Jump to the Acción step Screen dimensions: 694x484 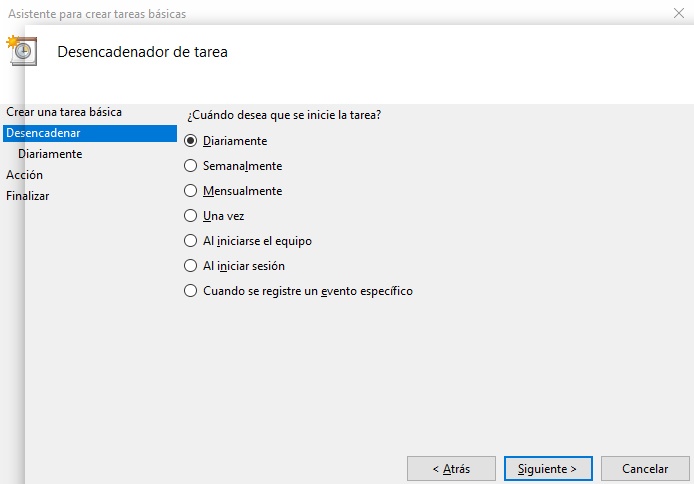coord(24,175)
